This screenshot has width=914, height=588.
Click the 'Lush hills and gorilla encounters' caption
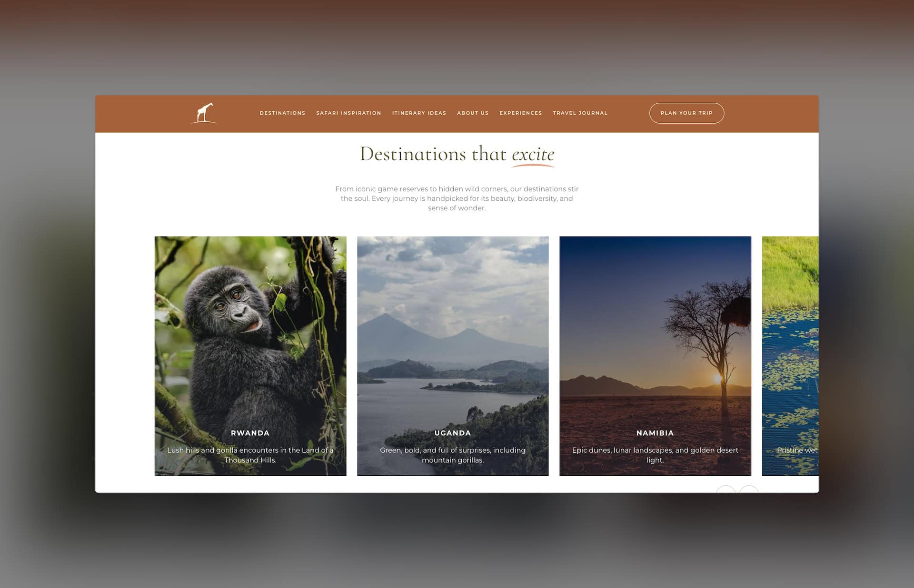(x=250, y=455)
